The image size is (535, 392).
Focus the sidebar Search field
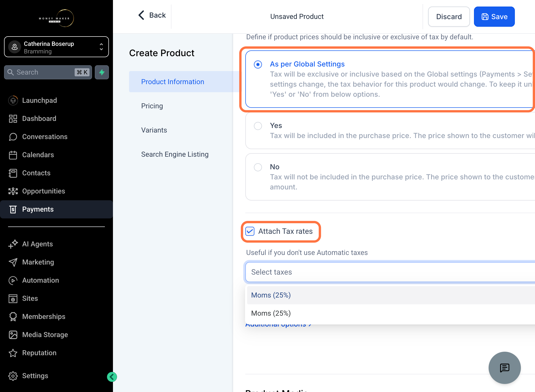tap(48, 72)
